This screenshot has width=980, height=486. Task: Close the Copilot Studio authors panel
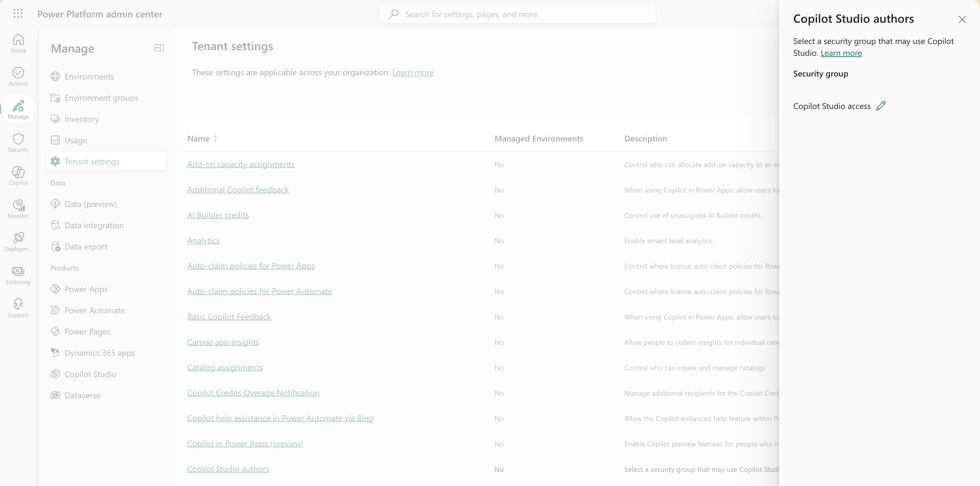point(962,19)
